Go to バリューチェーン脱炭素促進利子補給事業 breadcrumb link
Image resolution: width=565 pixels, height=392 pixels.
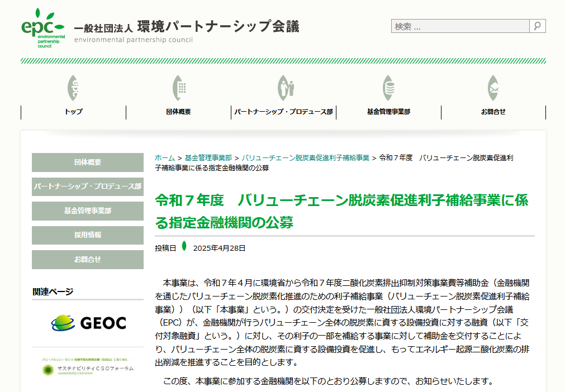pos(305,158)
